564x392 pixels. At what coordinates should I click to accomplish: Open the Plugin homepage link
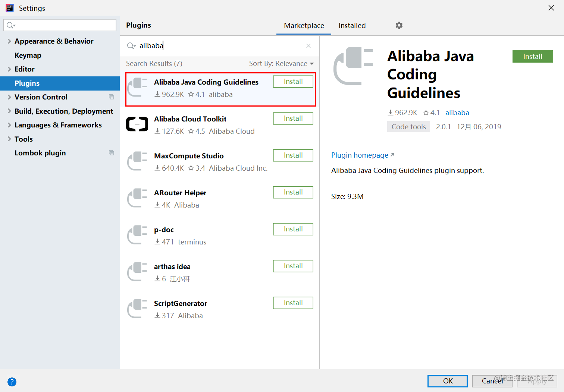coord(363,155)
